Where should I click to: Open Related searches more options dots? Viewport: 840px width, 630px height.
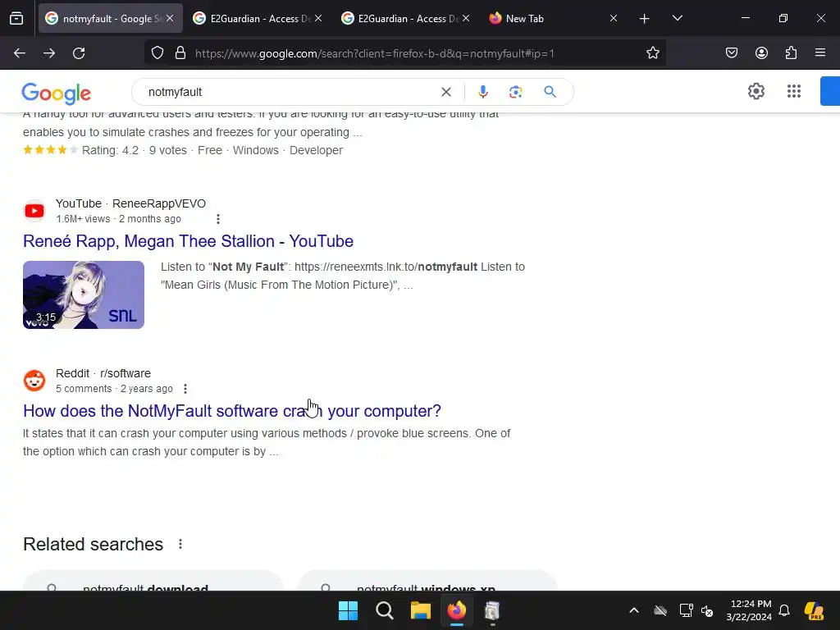click(x=180, y=545)
